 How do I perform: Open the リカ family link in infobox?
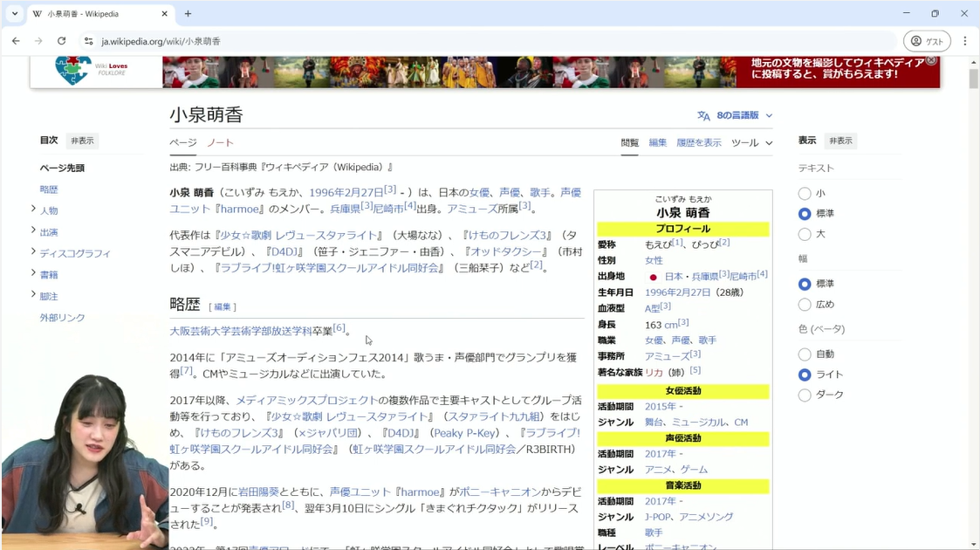pos(654,373)
